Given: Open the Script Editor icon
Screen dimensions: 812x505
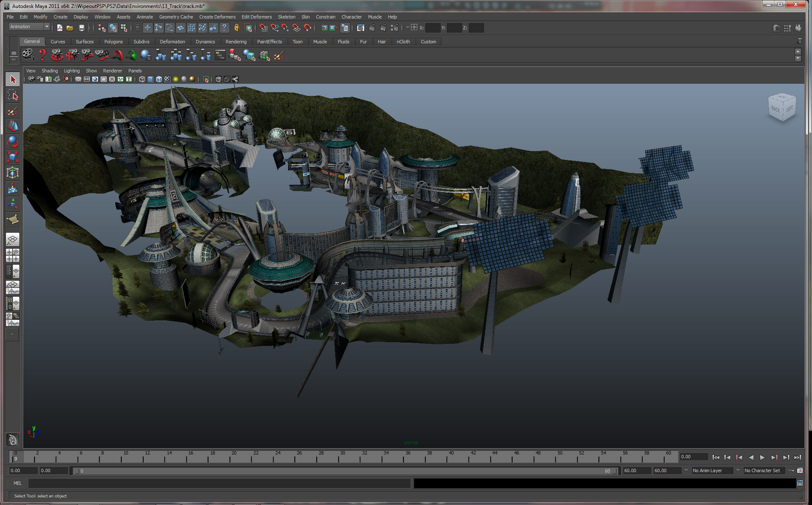Looking at the screenshot, I should [x=800, y=483].
